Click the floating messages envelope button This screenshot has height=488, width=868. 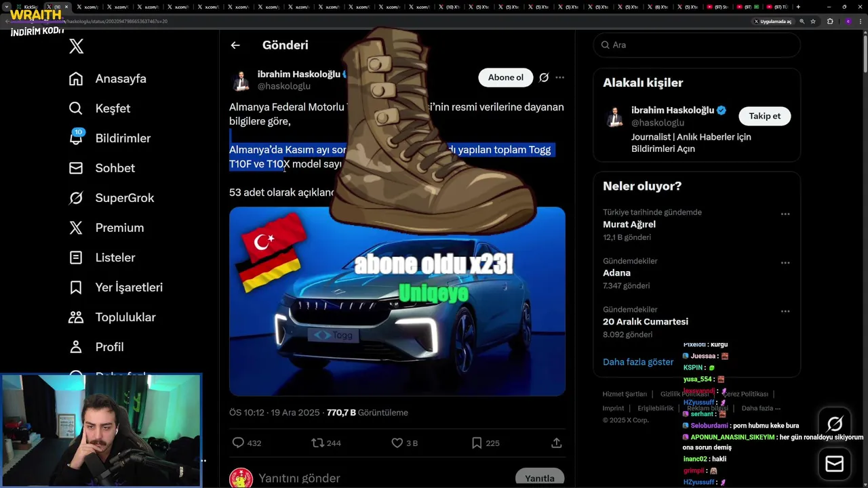tap(835, 464)
